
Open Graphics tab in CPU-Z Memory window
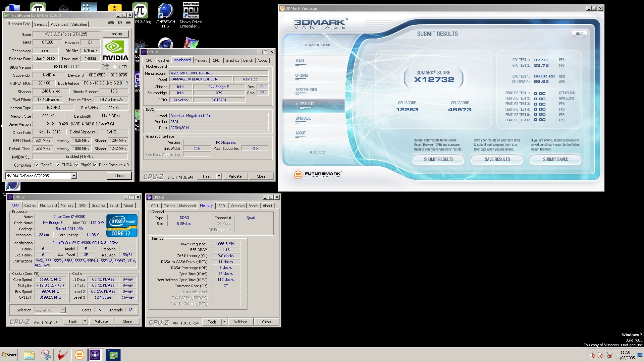238,206
